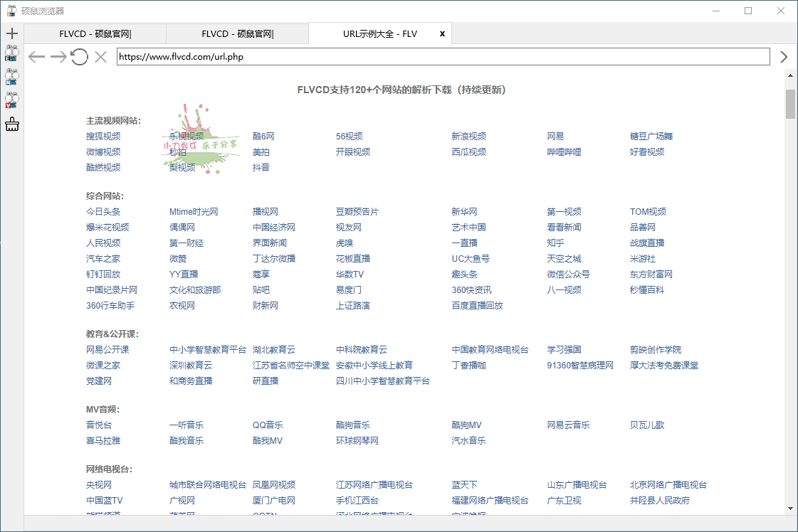Click the vertical scrollbar thumb
This screenshot has height=532, width=798.
(x=790, y=104)
